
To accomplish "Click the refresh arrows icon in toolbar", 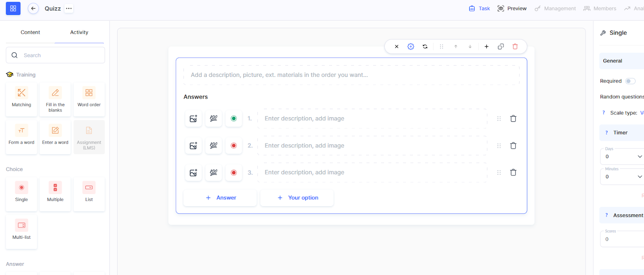I will [425, 47].
